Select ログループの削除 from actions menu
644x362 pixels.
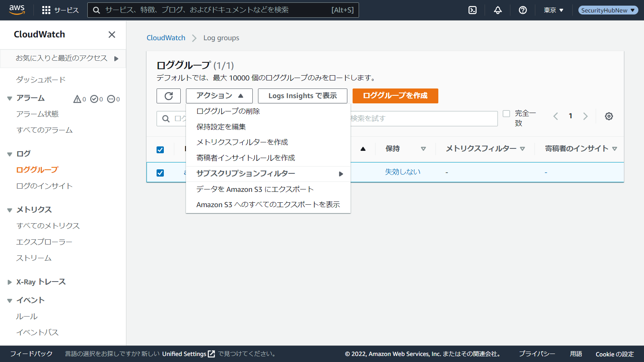click(228, 111)
